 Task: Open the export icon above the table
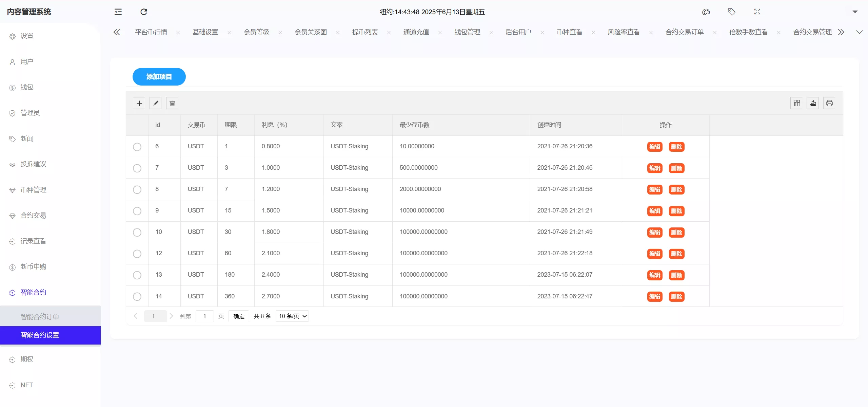coord(813,103)
